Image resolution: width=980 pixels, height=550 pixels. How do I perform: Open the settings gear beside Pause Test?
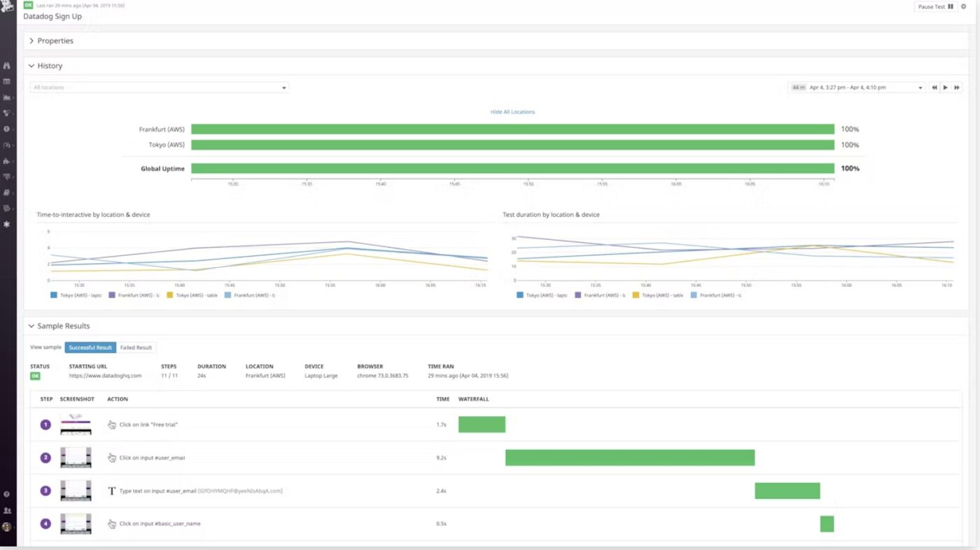[963, 7]
